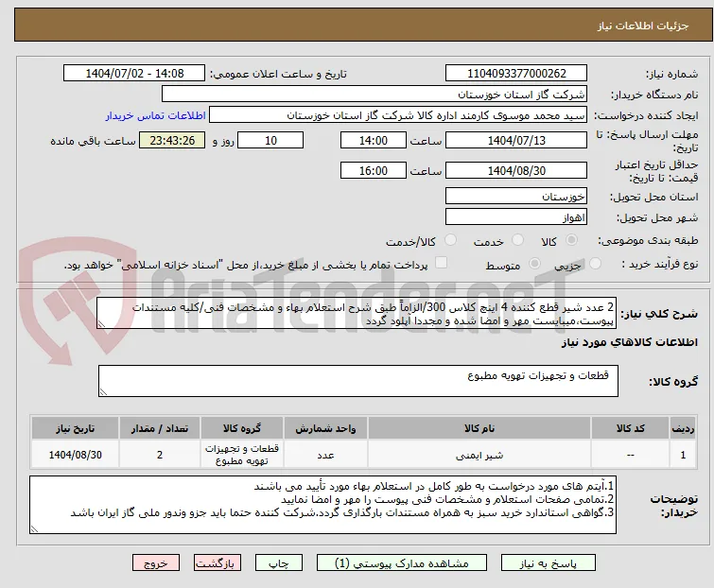Click the شرح کلی نیاز description textarea
The image size is (714, 588).
point(357,313)
